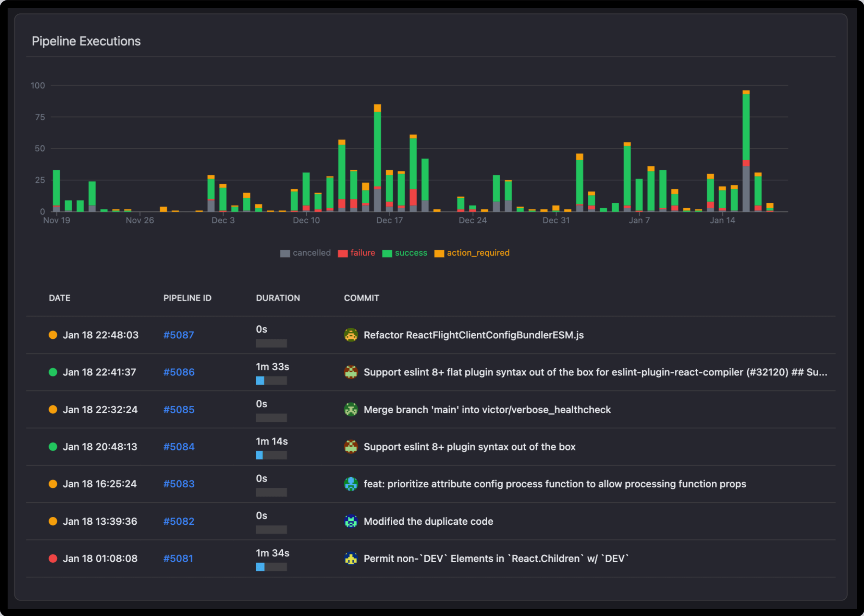Click avatar icon beside Merge branch 'main' commit
864x616 pixels.
pos(351,409)
